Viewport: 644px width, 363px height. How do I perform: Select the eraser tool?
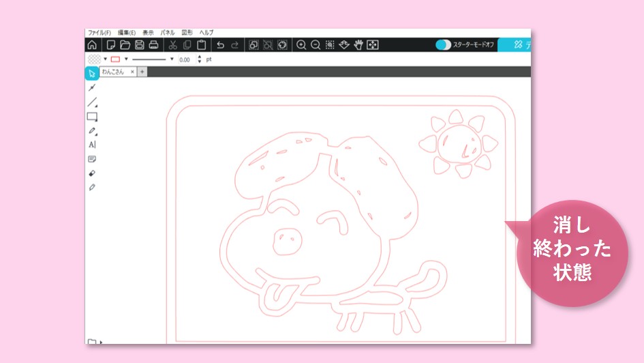[x=92, y=173]
